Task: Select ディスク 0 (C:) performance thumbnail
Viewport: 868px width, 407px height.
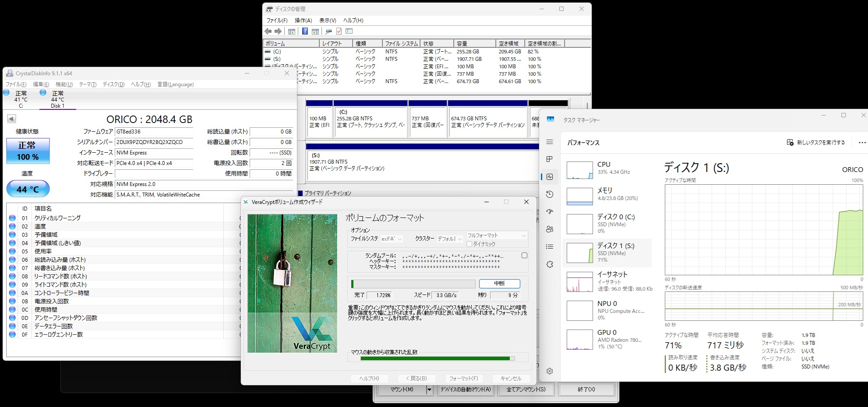Action: click(x=607, y=224)
